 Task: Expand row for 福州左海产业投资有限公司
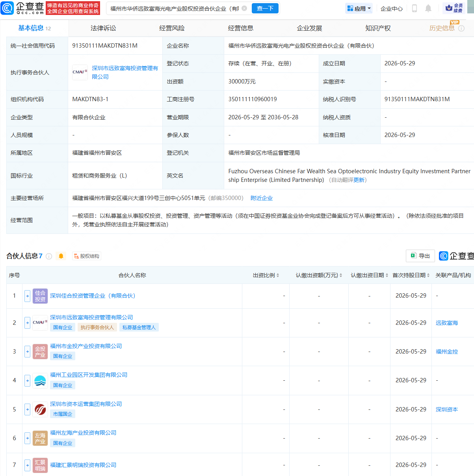28,438
